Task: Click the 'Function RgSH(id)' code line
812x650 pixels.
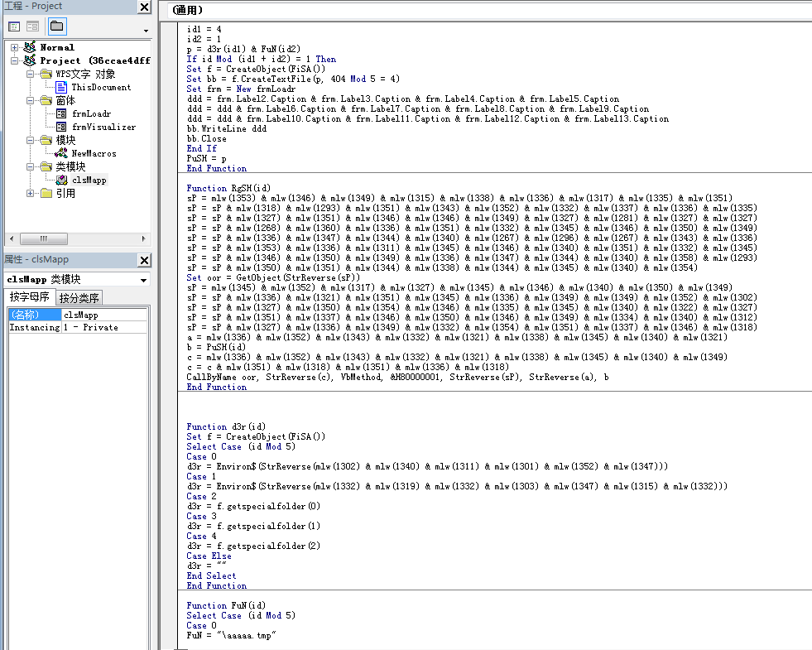Action: pos(228,188)
